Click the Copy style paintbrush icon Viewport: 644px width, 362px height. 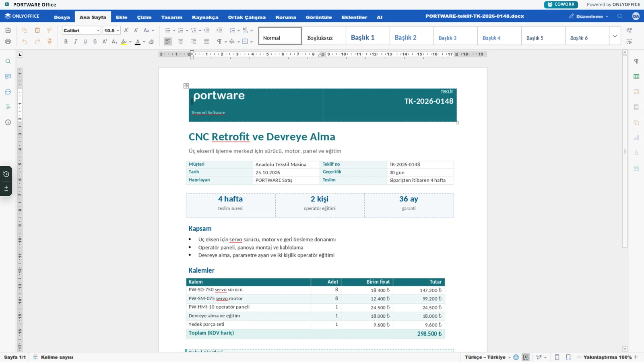click(x=50, y=41)
